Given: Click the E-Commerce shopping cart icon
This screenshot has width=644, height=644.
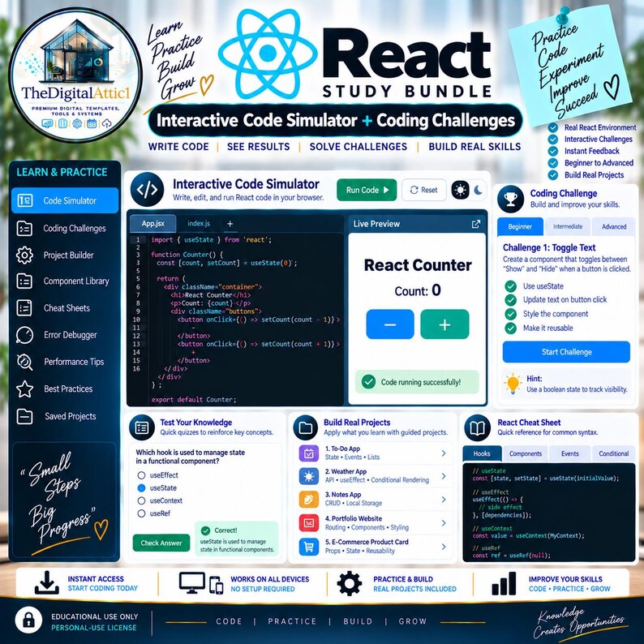Looking at the screenshot, I should pyautogui.click(x=309, y=547).
